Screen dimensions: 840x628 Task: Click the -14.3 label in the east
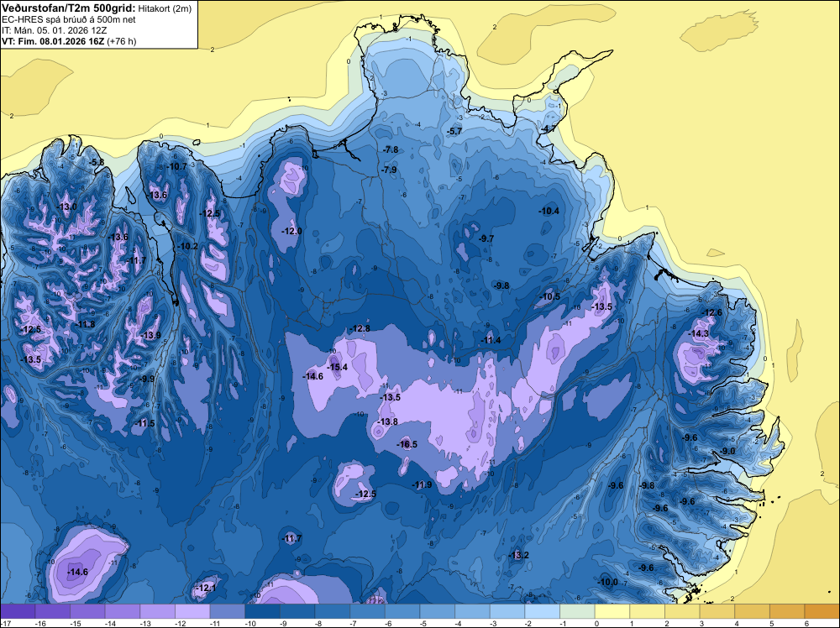click(x=698, y=333)
